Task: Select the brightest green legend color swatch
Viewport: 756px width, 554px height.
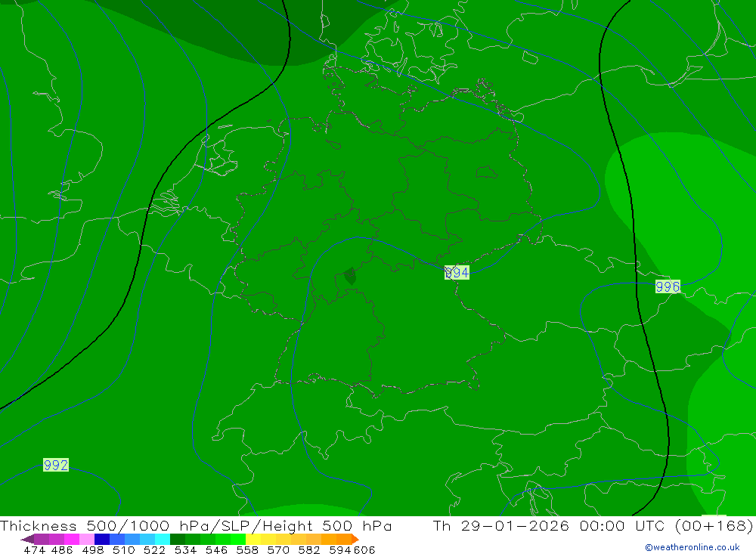Action: pyautogui.click(x=238, y=539)
